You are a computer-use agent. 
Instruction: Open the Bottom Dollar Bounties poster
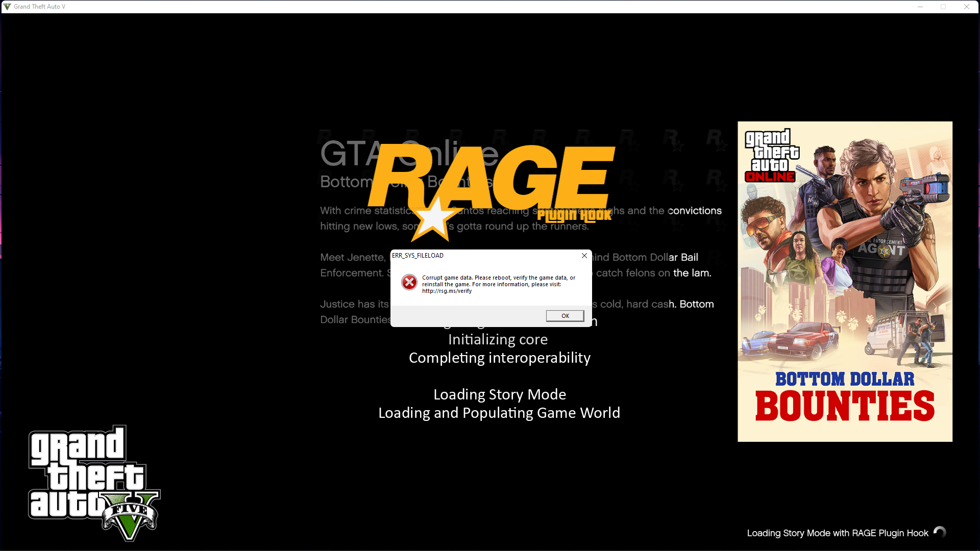pos(845,282)
